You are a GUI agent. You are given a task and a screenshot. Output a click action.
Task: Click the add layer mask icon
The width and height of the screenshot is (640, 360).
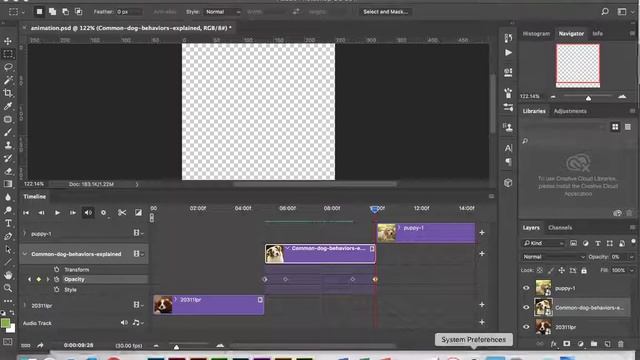click(x=567, y=344)
